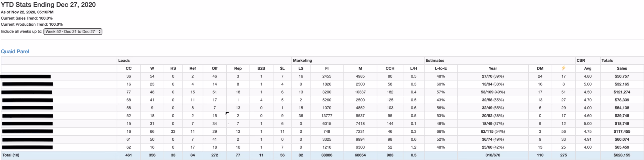Viewport: 644px width, 160px height.
Task: Click the lightning bolt column header icon
Action: point(563,68)
